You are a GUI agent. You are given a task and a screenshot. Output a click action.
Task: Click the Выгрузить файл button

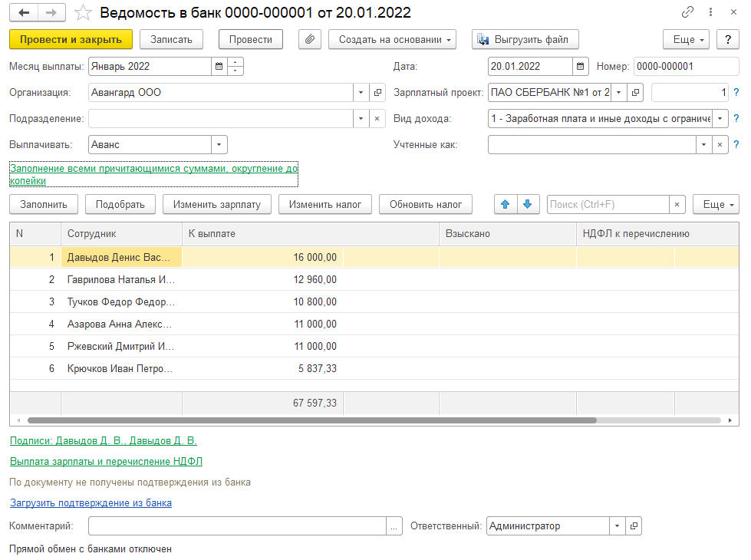(x=525, y=39)
